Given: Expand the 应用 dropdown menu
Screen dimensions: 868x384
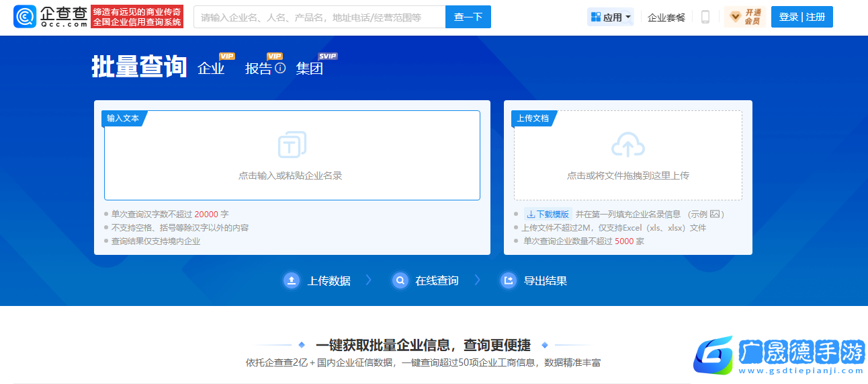Looking at the screenshot, I should (x=610, y=17).
